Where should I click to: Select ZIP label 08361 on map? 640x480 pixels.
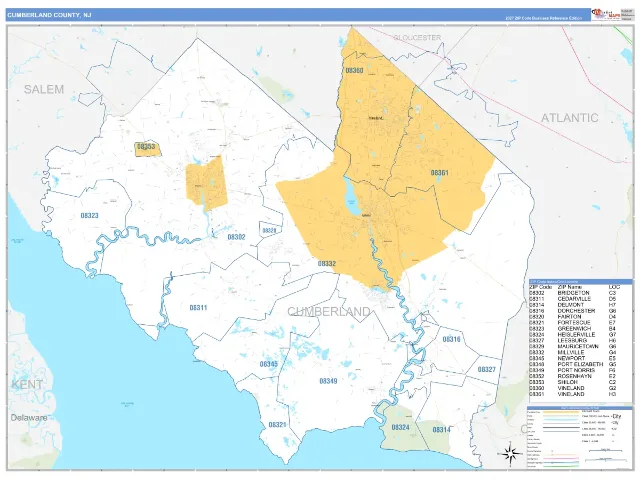pyautogui.click(x=440, y=173)
